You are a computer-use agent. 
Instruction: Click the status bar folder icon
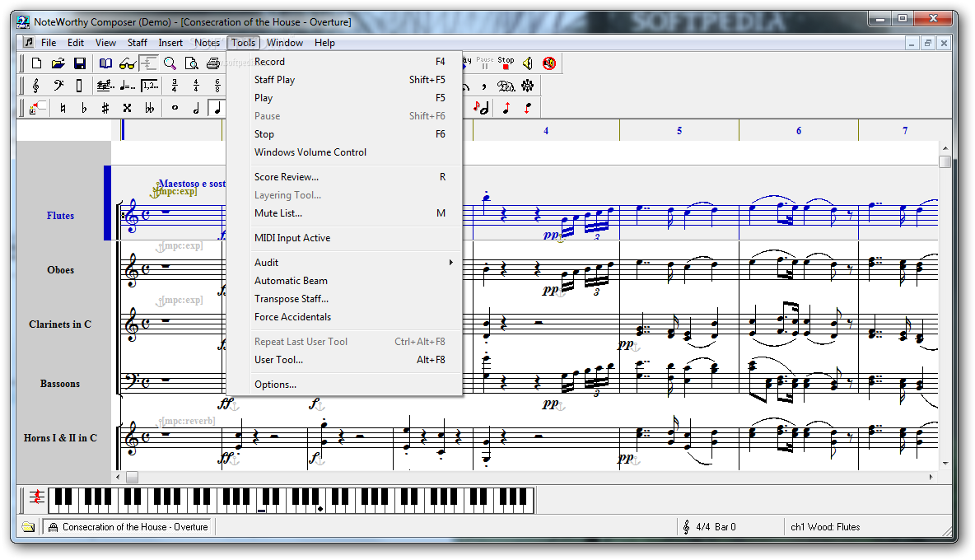click(29, 527)
